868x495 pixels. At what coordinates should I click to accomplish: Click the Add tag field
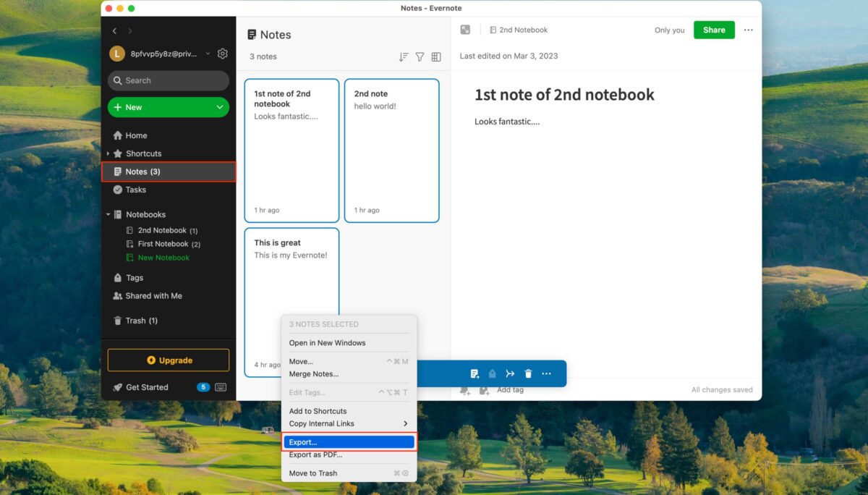tap(511, 389)
